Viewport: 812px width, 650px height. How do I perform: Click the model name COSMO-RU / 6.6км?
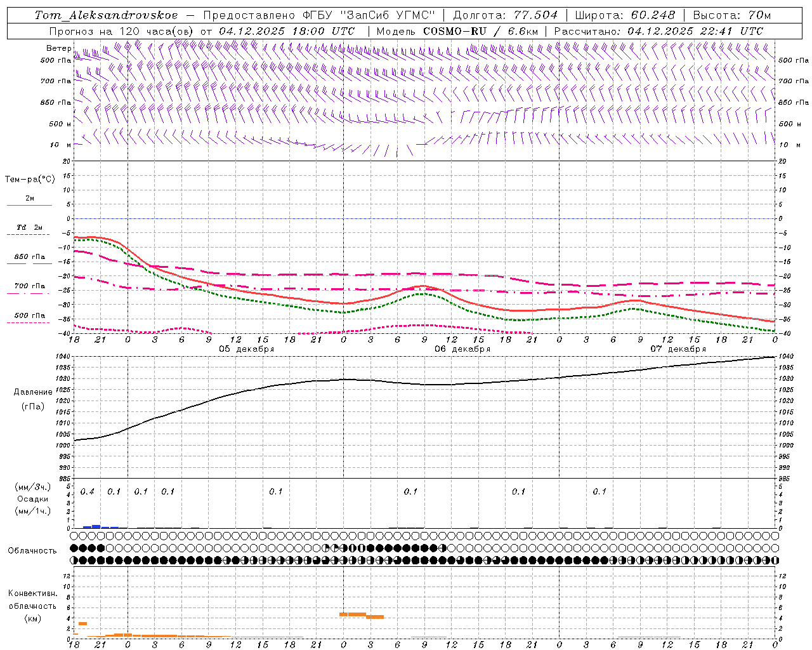(x=481, y=31)
